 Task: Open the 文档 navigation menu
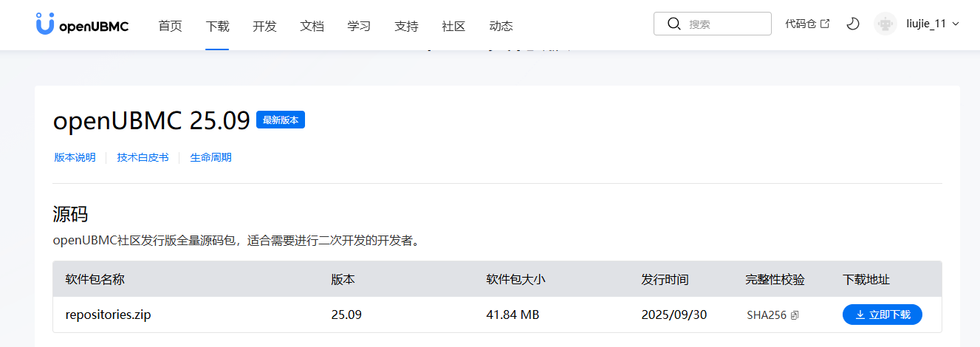(x=312, y=27)
